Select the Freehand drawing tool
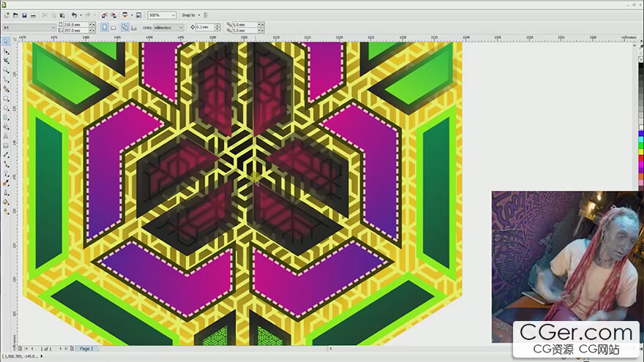The width and height of the screenshot is (644, 362). [x=6, y=80]
